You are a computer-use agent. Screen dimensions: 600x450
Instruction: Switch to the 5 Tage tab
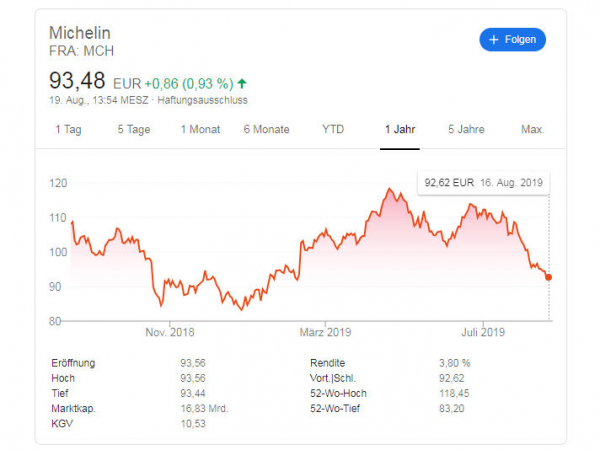134,129
